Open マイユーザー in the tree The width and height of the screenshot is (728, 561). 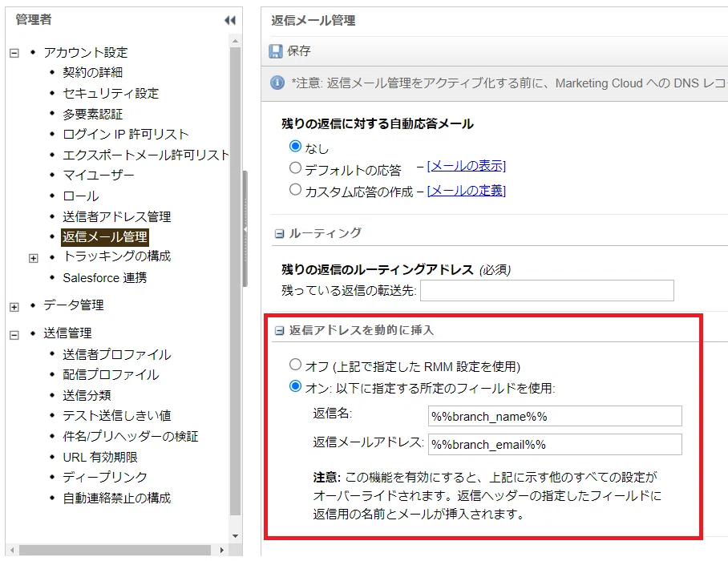pos(99,176)
